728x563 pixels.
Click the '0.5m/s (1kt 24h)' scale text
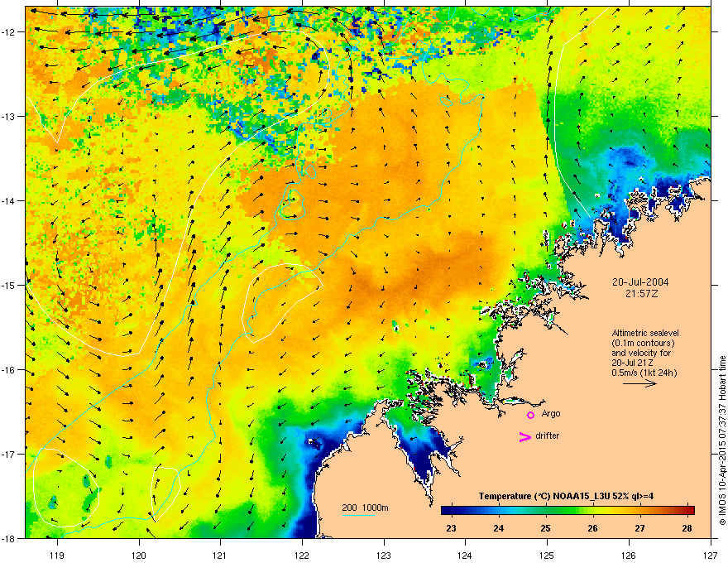click(x=644, y=373)
